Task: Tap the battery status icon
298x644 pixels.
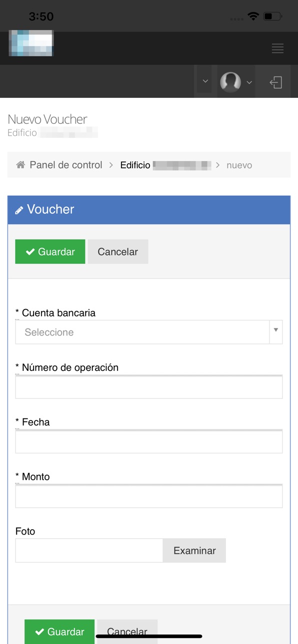Action: pyautogui.click(x=272, y=16)
